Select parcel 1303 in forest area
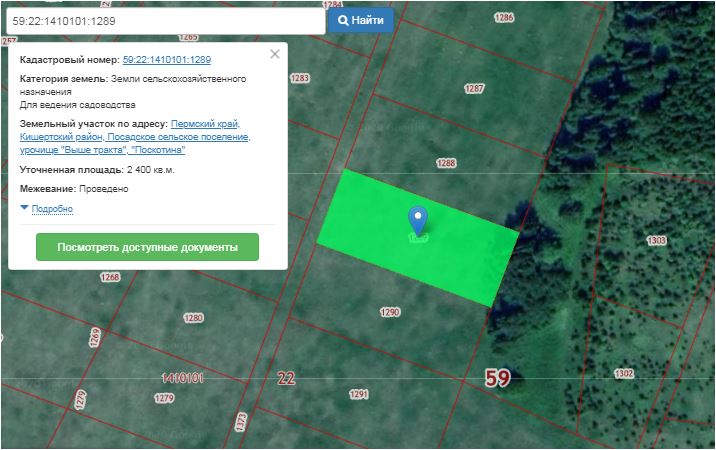 tap(656, 240)
